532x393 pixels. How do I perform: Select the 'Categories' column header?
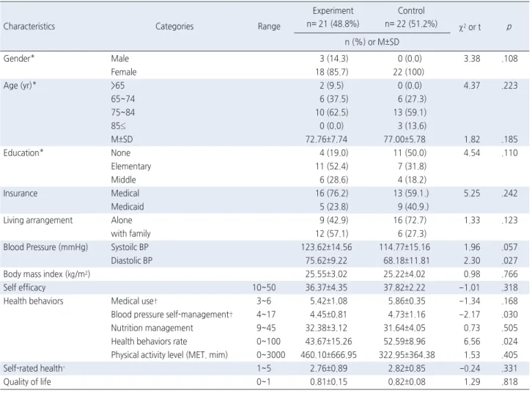tap(174, 26)
